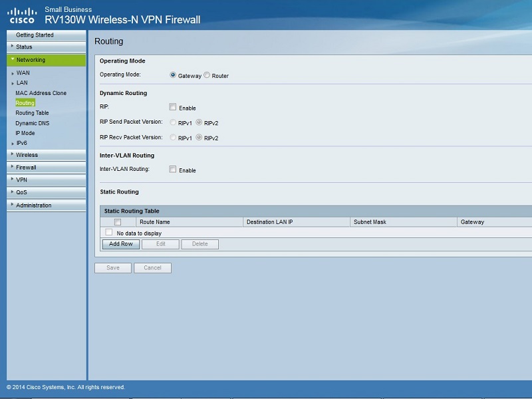Image resolution: width=532 pixels, height=399 pixels.
Task: Click the Static Routing Table title
Action: tap(132, 211)
